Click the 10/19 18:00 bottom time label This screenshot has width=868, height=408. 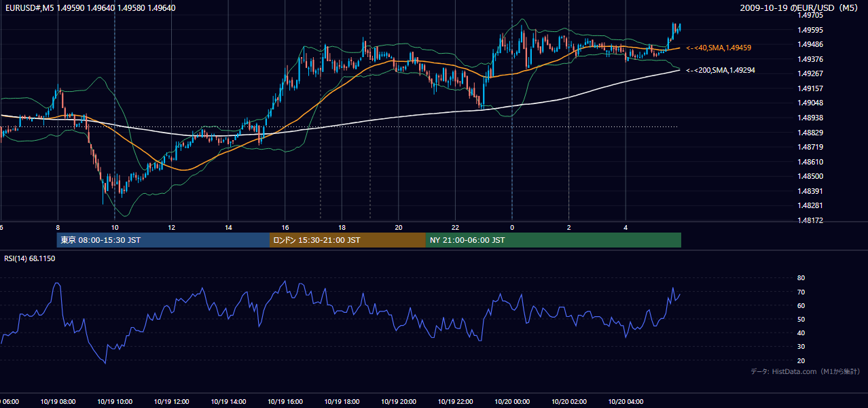[x=342, y=401]
